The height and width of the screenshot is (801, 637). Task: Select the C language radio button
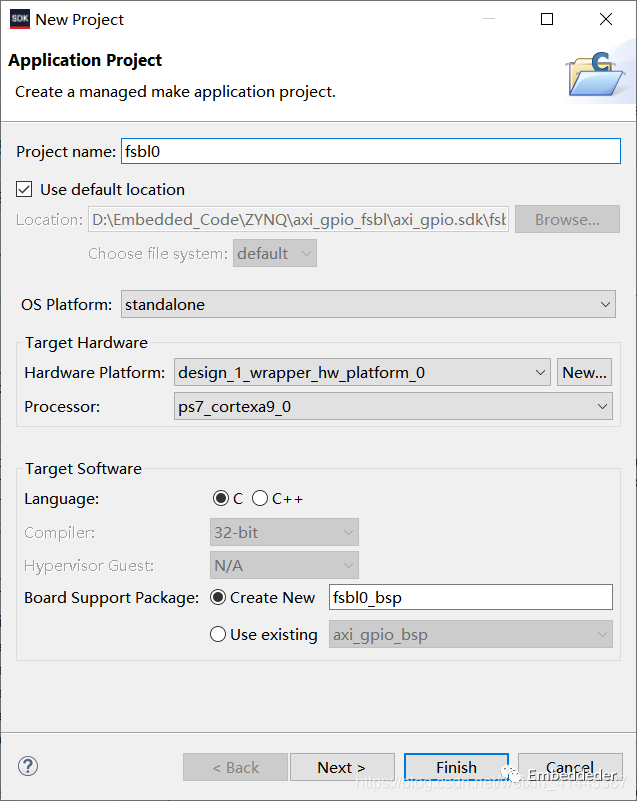pos(221,499)
